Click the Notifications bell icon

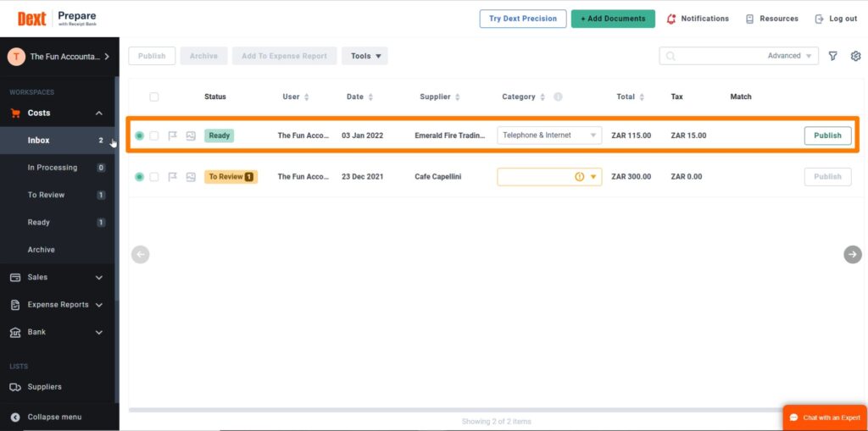671,19
